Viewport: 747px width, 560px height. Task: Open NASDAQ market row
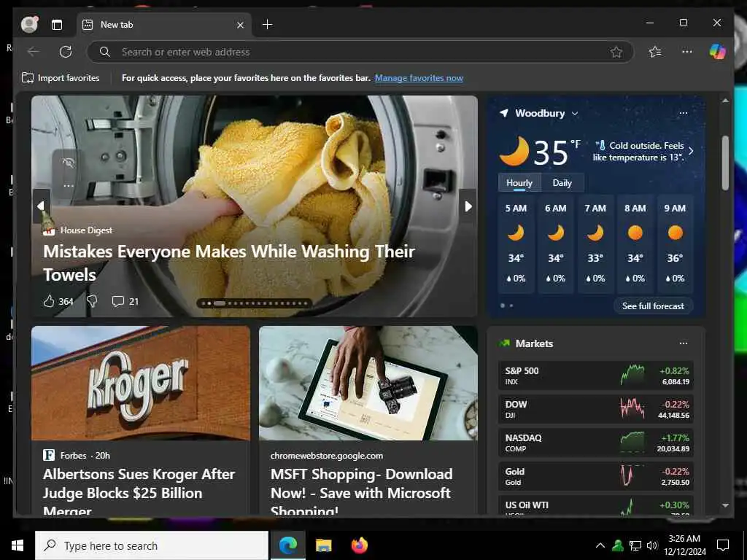pos(595,443)
